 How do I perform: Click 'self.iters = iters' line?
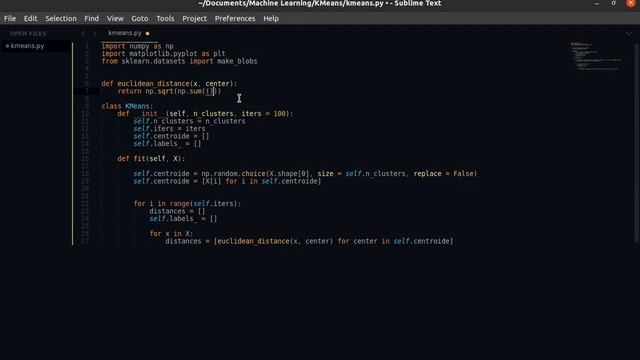[169, 129]
